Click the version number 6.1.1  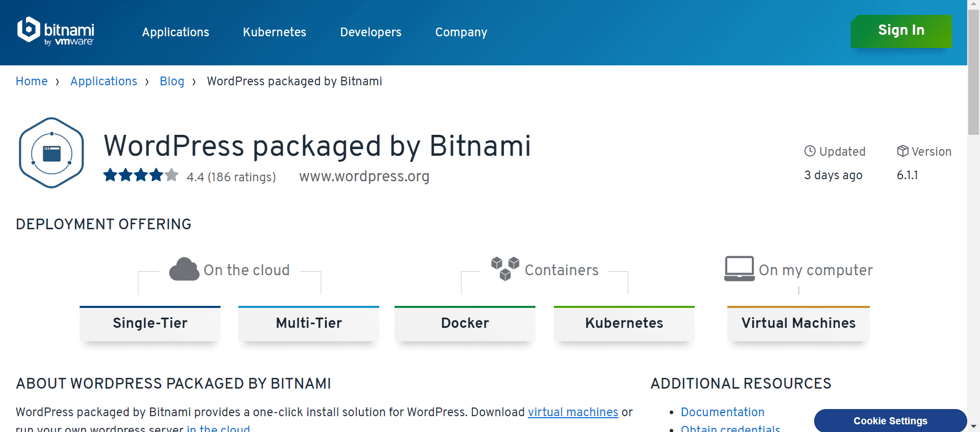908,175
